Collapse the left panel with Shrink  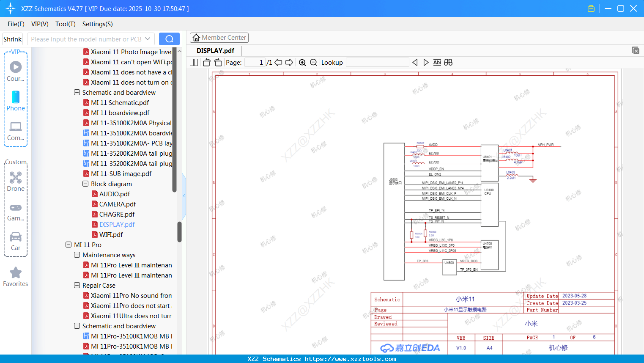point(12,39)
